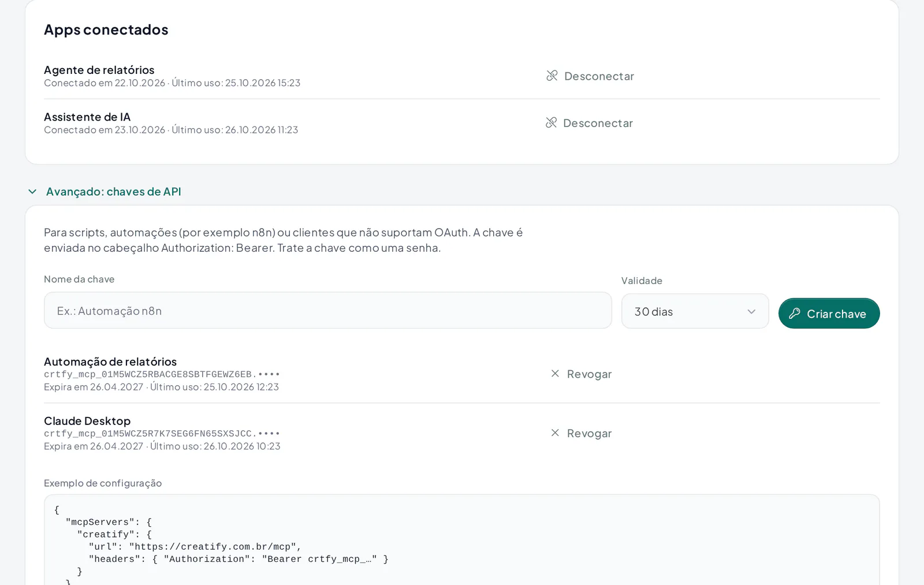
Task: Focus the Nome da chave input field
Action: point(327,310)
